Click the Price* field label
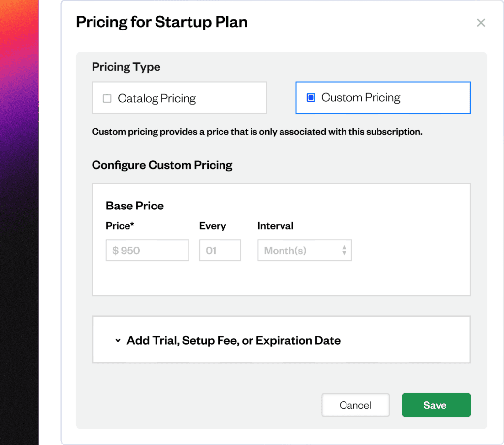504x445 pixels. click(x=120, y=226)
